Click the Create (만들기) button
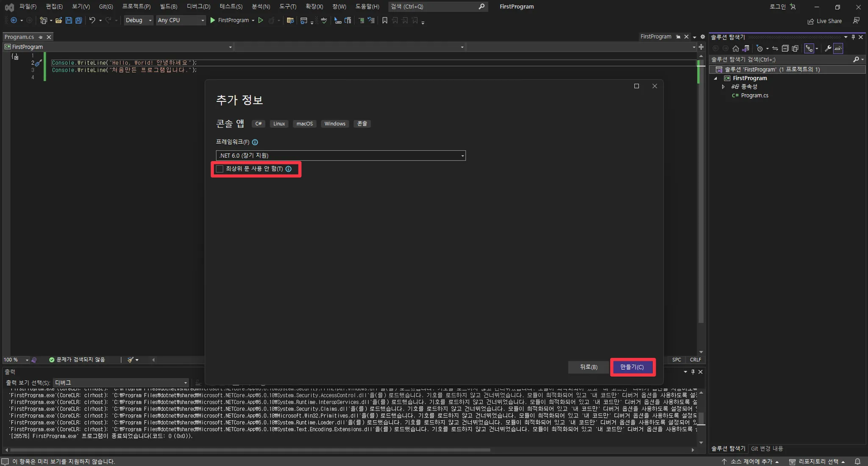 tap(632, 367)
